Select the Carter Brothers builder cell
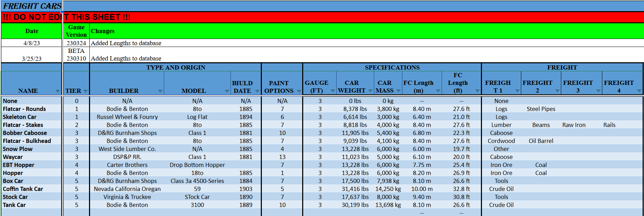The height and width of the screenshot is (216, 644). pos(127,165)
